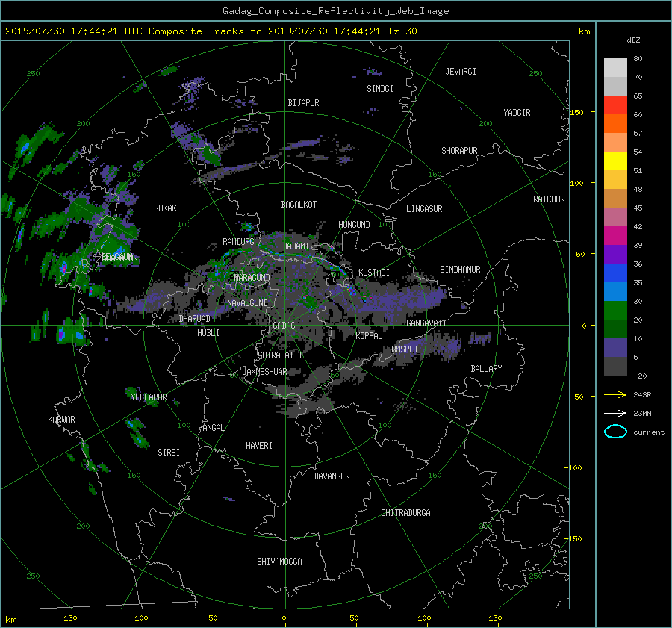672x628 pixels.
Task: Click the GOKAK city label
Action: click(165, 208)
